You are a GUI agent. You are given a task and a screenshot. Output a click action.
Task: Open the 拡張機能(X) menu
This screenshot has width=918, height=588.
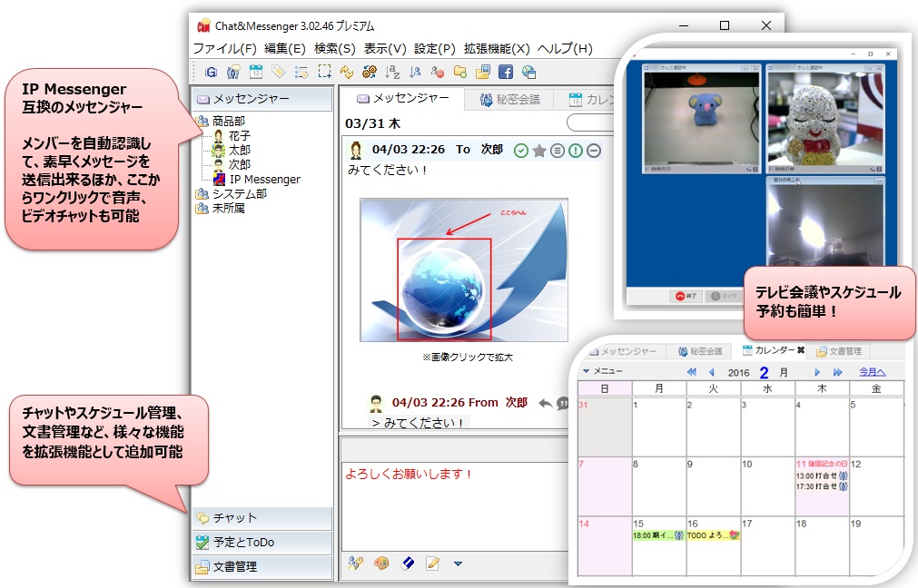coord(497,48)
